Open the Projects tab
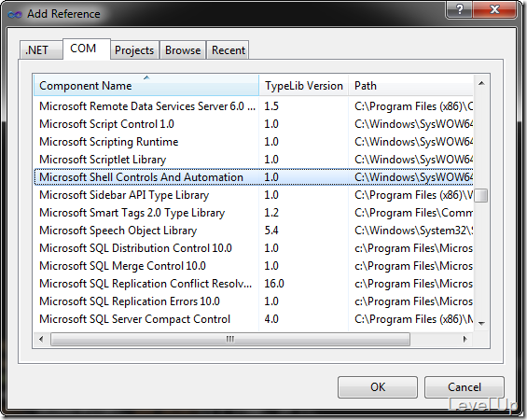This screenshot has height=420, width=527. pos(134,50)
